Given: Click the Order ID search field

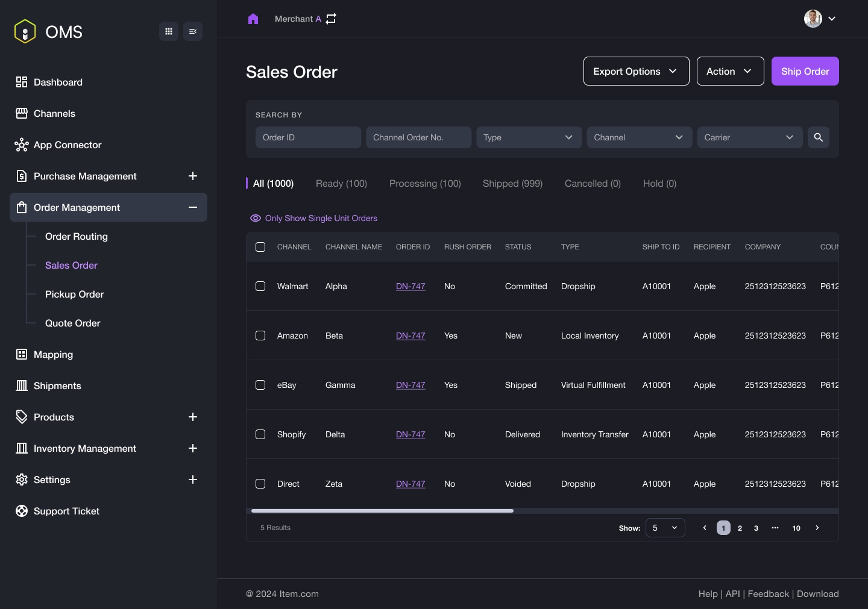Looking at the screenshot, I should pyautogui.click(x=308, y=137).
